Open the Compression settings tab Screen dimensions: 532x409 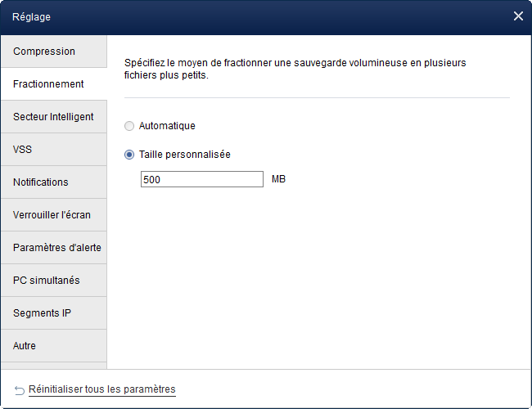53,52
